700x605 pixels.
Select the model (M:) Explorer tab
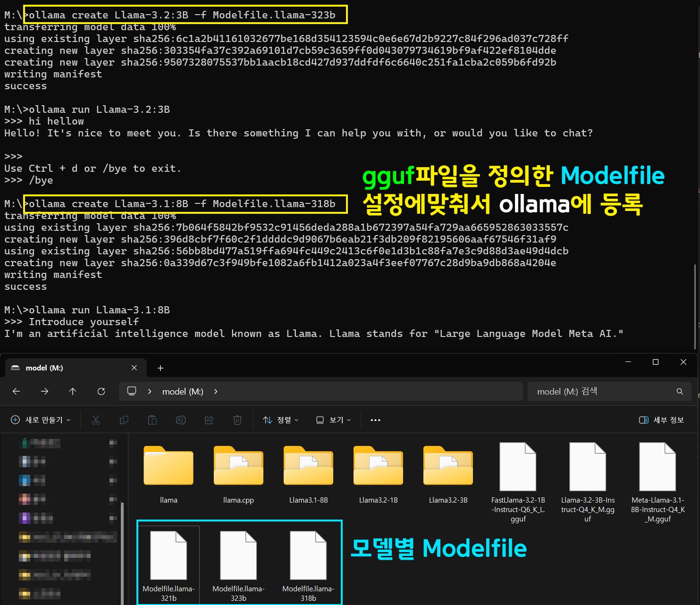point(76,368)
